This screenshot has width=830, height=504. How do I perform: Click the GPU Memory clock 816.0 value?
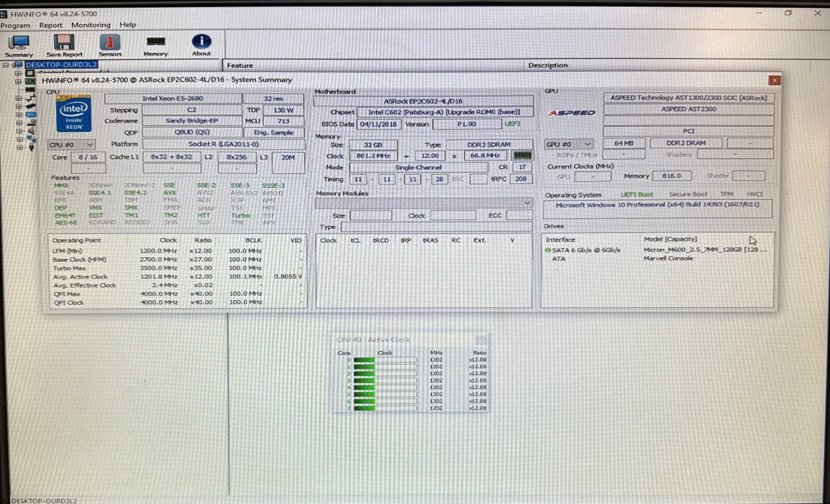pos(671,176)
